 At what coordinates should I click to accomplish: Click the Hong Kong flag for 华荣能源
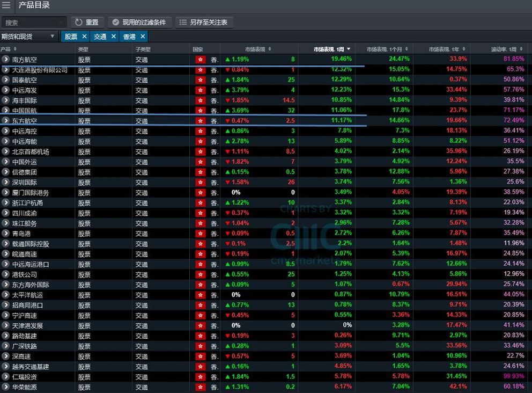click(200, 387)
